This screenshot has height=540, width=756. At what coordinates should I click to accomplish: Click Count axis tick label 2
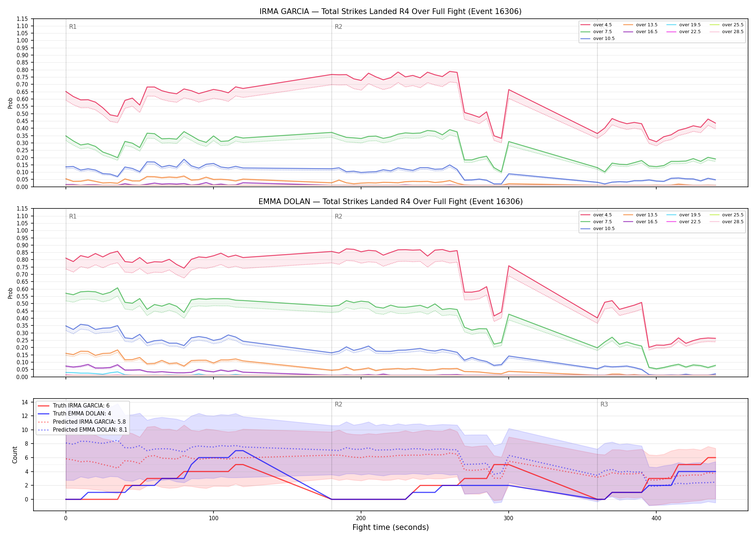(x=26, y=485)
